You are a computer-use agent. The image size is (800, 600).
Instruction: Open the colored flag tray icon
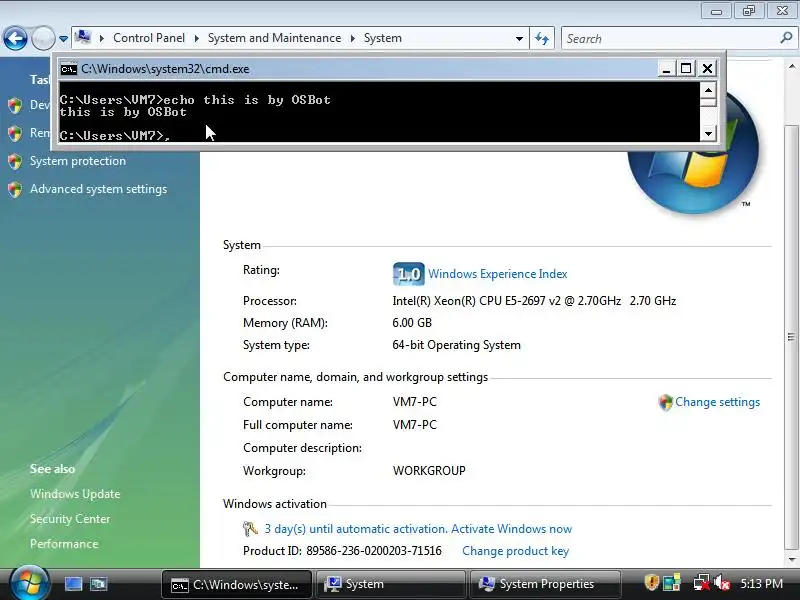click(x=672, y=583)
